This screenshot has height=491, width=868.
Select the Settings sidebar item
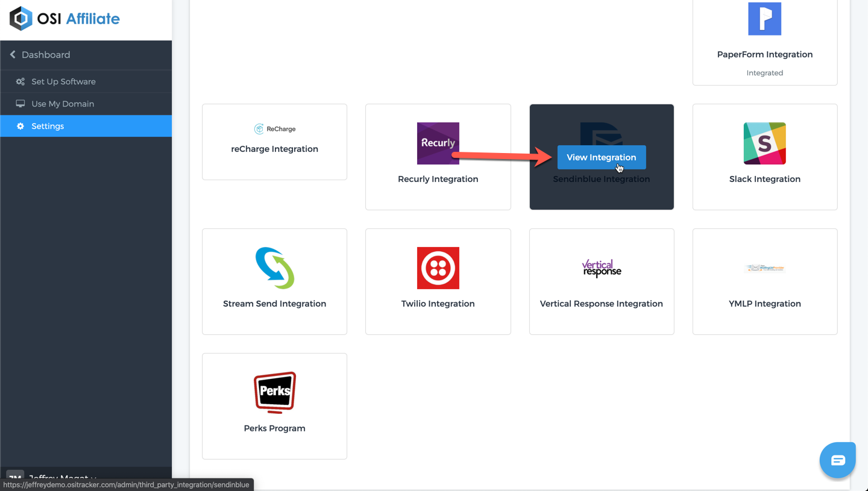click(x=86, y=126)
